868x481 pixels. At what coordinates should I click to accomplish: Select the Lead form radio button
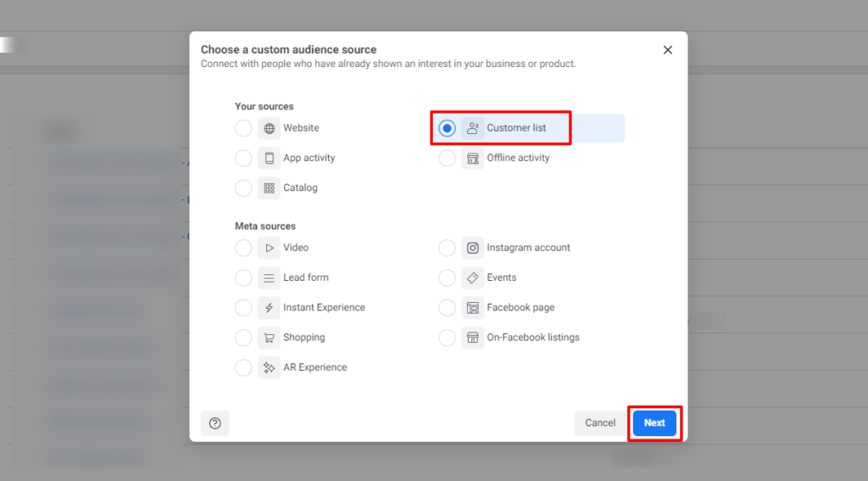(x=243, y=278)
